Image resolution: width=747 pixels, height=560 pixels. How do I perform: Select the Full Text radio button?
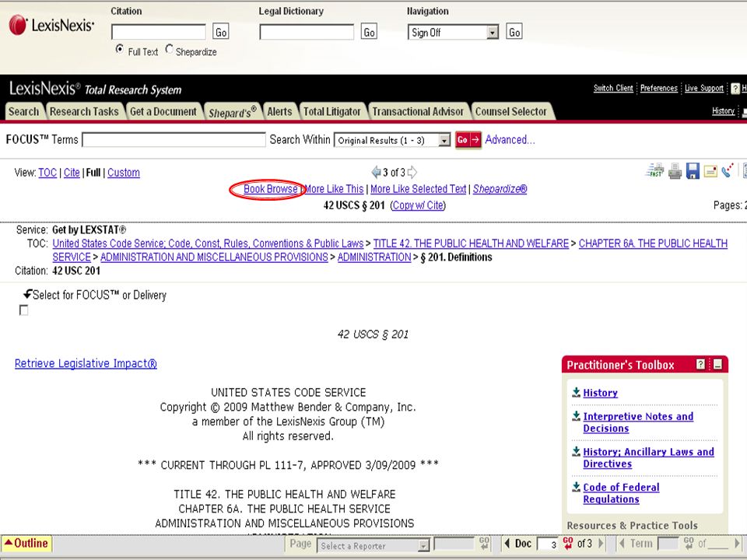coord(120,49)
